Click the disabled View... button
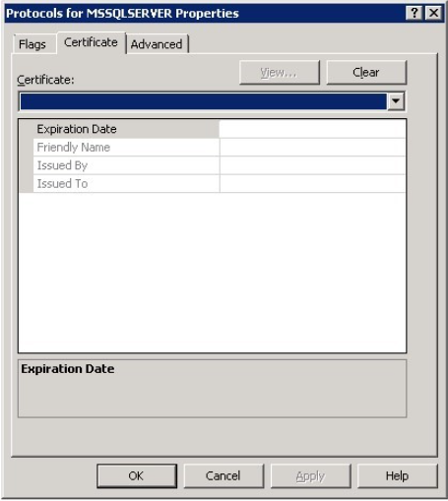The image size is (448, 501). pyautogui.click(x=280, y=73)
